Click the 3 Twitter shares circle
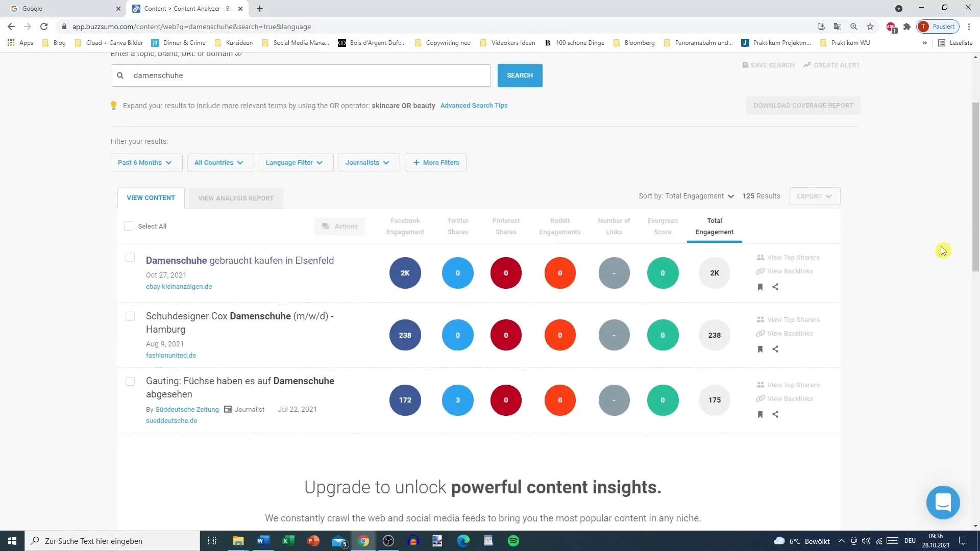This screenshot has width=980, height=551. pos(458,400)
